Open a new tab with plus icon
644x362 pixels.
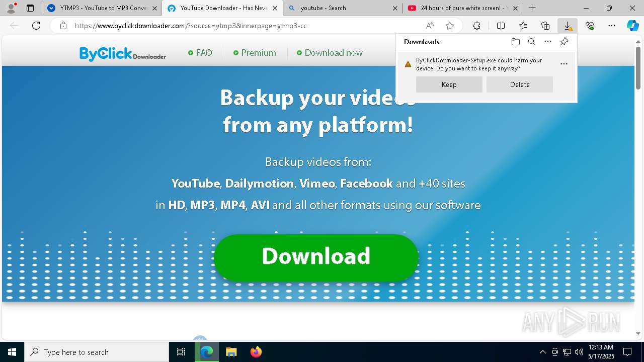point(532,8)
